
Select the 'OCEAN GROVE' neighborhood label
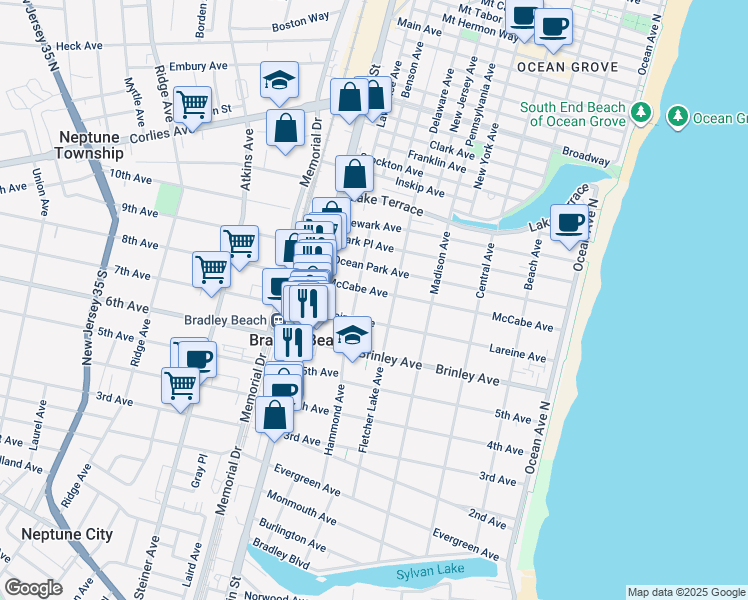568,67
